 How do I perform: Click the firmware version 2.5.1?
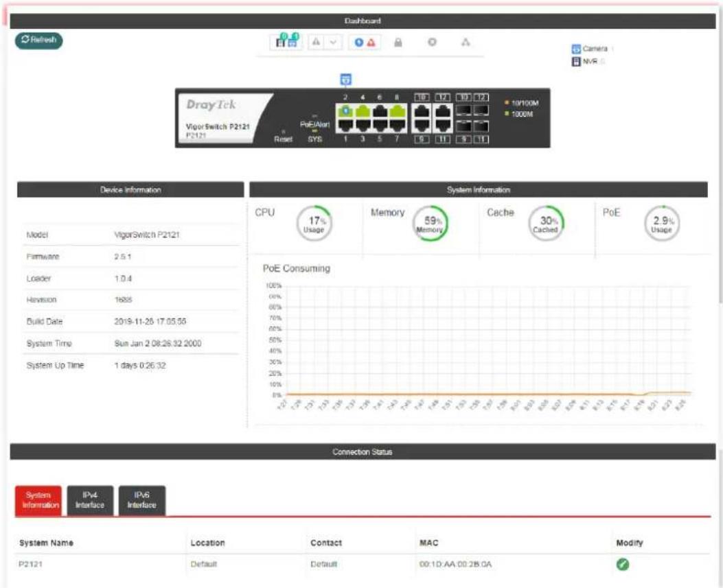[x=123, y=257]
